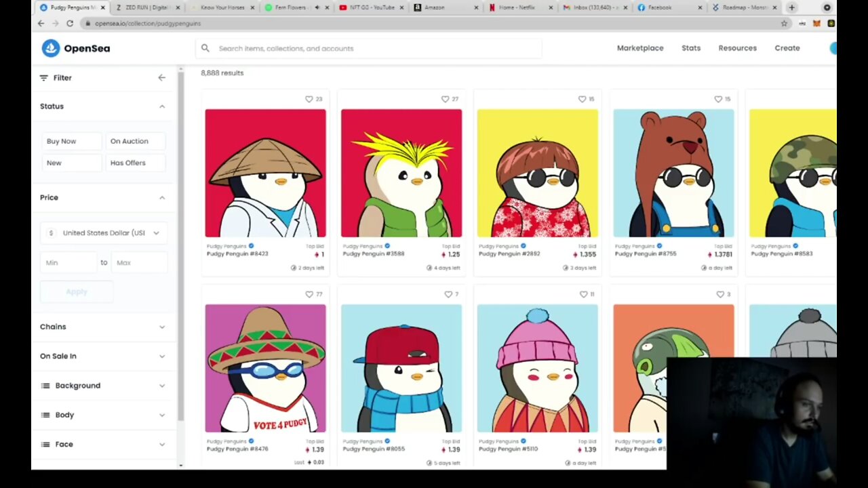Favorite Pudgy Penguin #3588 heart icon
The image size is (868, 488).
click(x=446, y=99)
